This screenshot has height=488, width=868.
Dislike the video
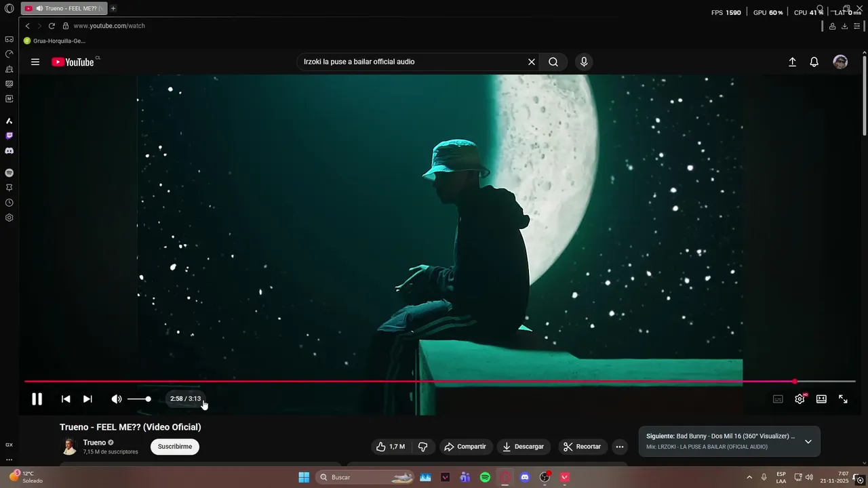tap(422, 447)
